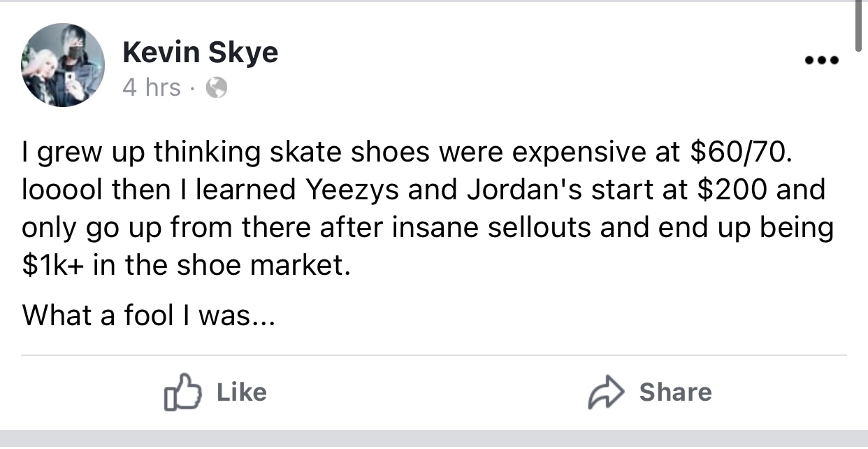Open the three-dot post options menu

(x=821, y=61)
